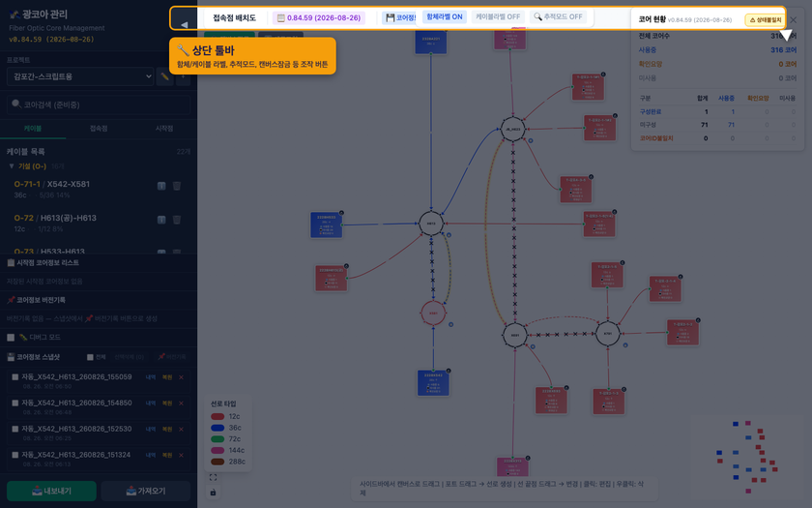Enable 추적모드 OFF toggle
The width and height of the screenshot is (812, 508).
click(559, 16)
